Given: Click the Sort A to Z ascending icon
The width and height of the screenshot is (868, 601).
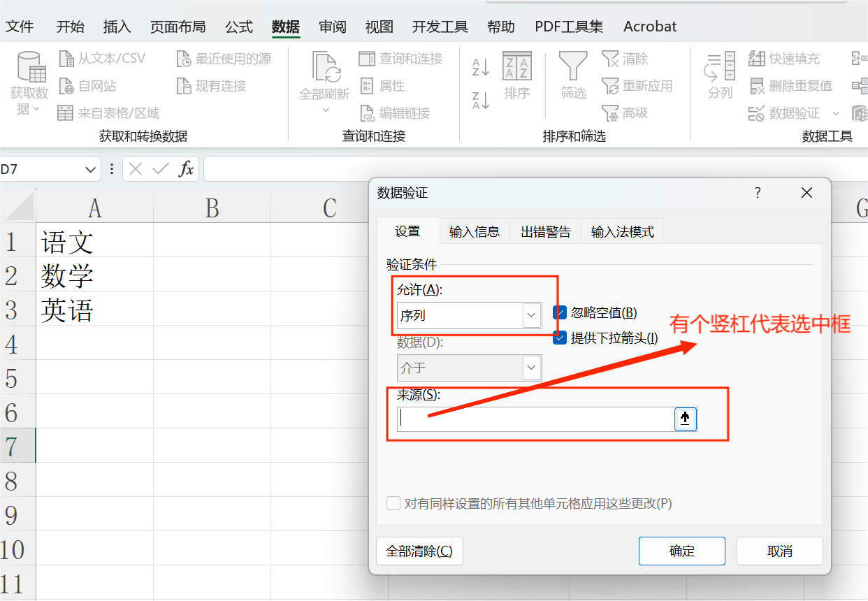Looking at the screenshot, I should 480,67.
